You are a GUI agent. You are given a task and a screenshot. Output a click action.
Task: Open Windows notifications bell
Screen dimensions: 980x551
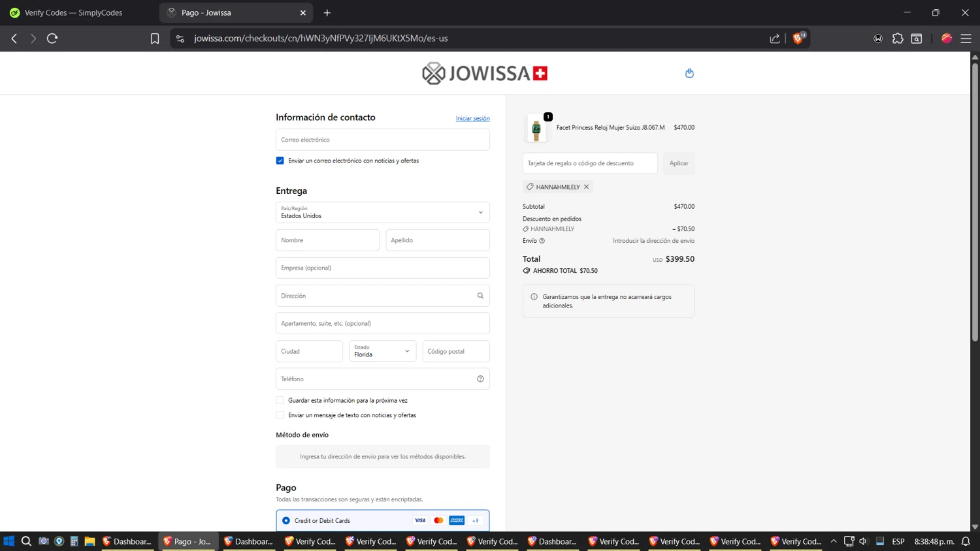pyautogui.click(x=966, y=541)
